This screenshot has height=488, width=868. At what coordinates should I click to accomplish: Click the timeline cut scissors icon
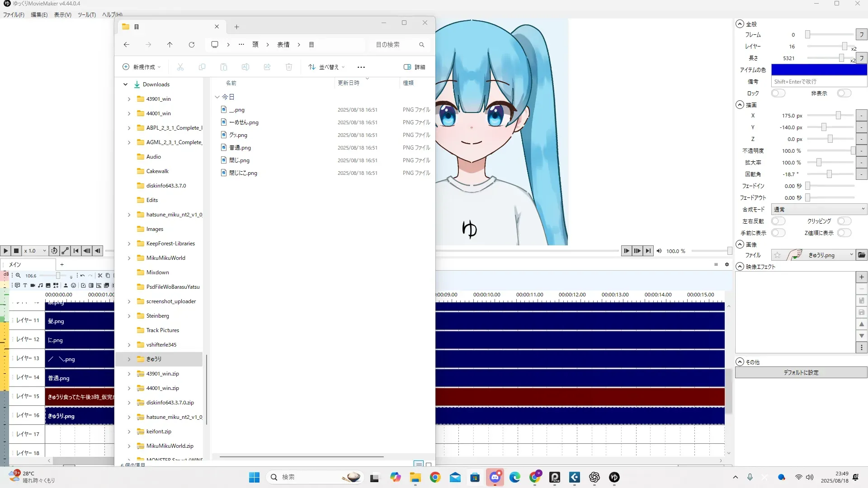pos(100,275)
